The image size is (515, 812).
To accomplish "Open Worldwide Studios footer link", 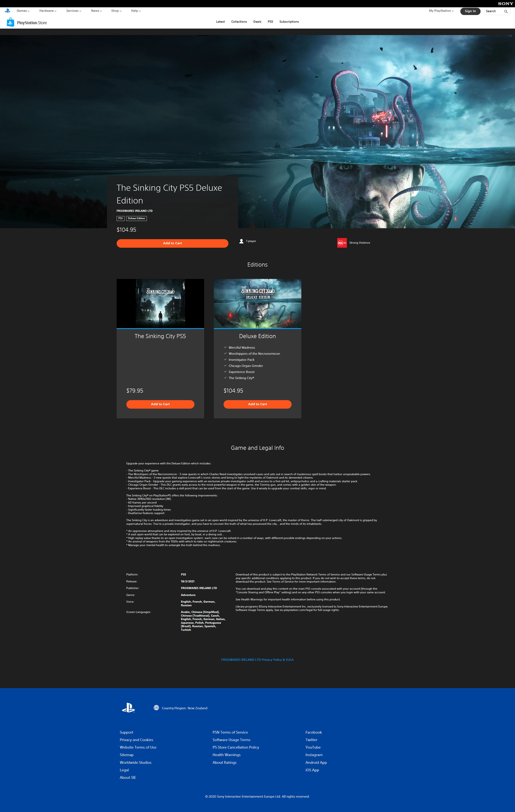I will coord(135,762).
